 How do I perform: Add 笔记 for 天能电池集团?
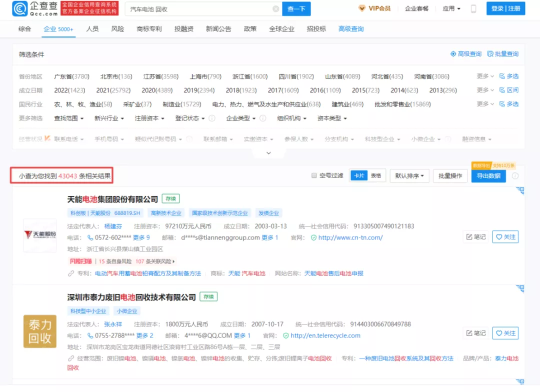[476, 236]
